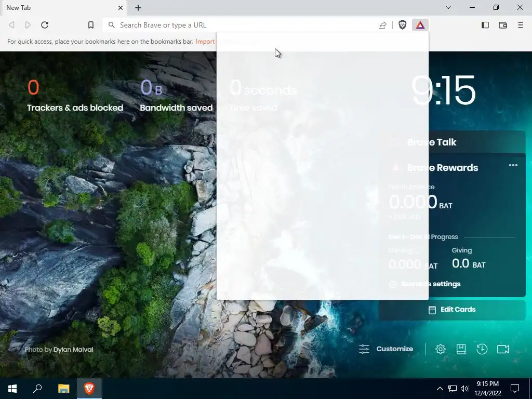Select the New Tab tab
532x399 pixels.
pos(63,8)
